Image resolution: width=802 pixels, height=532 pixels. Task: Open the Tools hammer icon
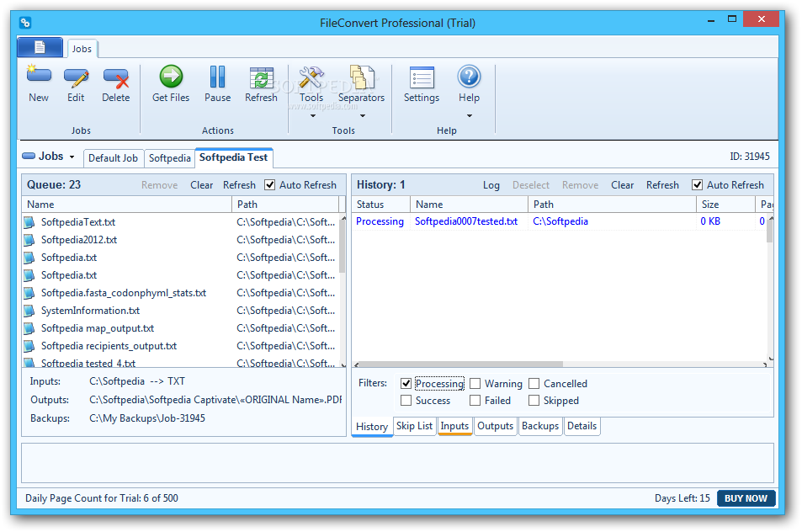(311, 77)
